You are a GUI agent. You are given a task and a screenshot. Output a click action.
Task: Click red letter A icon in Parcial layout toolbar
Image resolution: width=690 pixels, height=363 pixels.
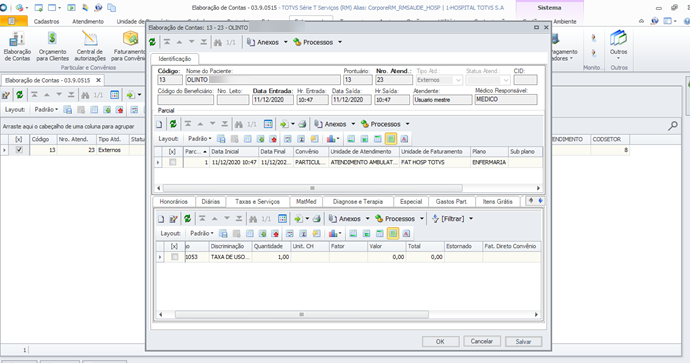[404, 139]
